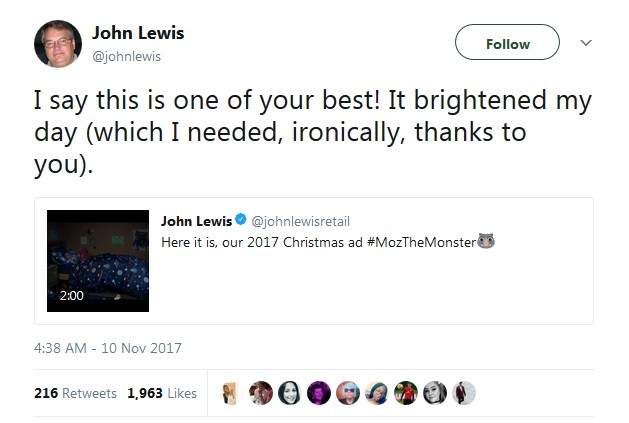The image size is (629, 423).
Task: Click John Lewis's profile avatar photo
Action: click(x=58, y=44)
